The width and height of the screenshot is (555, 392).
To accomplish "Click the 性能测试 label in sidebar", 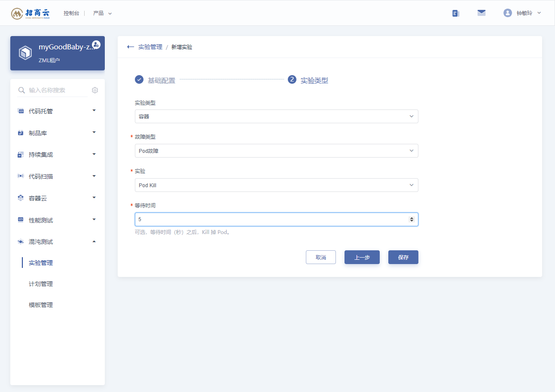I will pyautogui.click(x=41, y=220).
